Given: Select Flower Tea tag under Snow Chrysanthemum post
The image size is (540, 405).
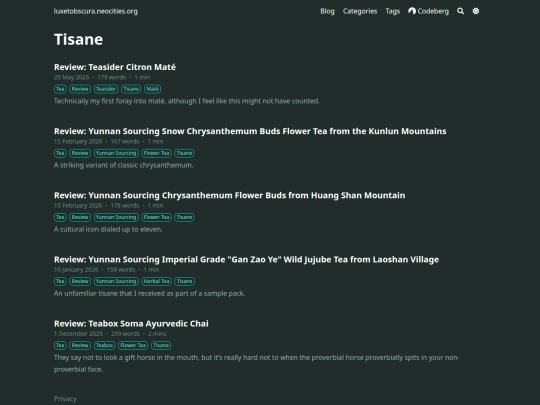Looking at the screenshot, I should coord(156,153).
